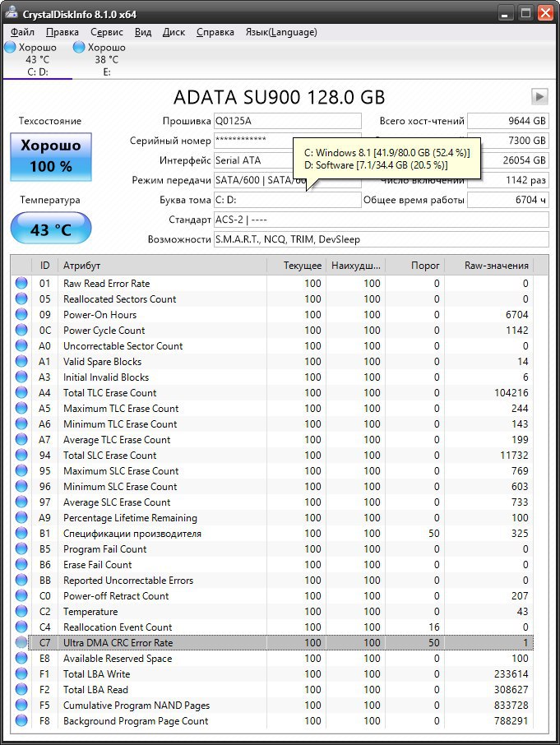Click status icon for Ultra DMA CRC Error Rate
Viewport: 560px width, 745px height.
tap(21, 643)
